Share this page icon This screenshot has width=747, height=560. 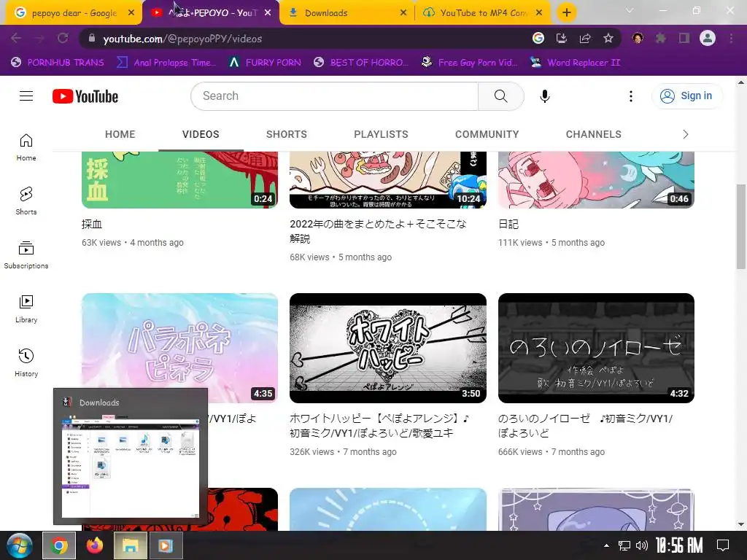tap(585, 38)
